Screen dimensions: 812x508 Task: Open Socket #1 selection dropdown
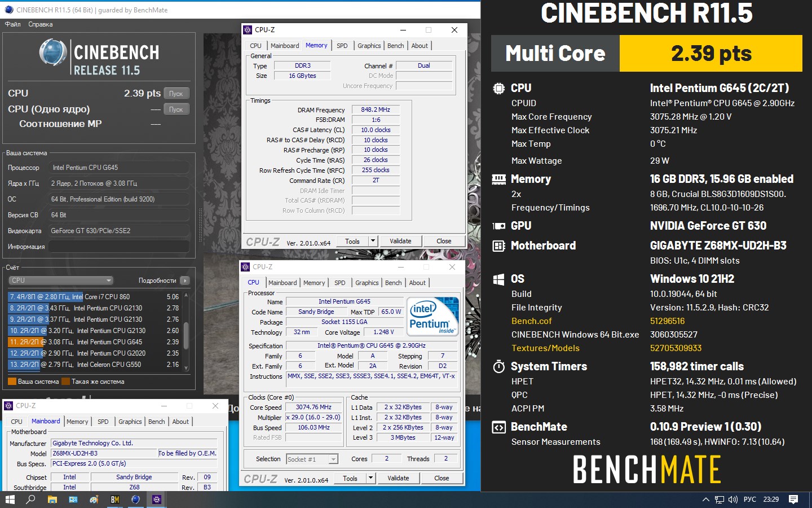(x=312, y=459)
